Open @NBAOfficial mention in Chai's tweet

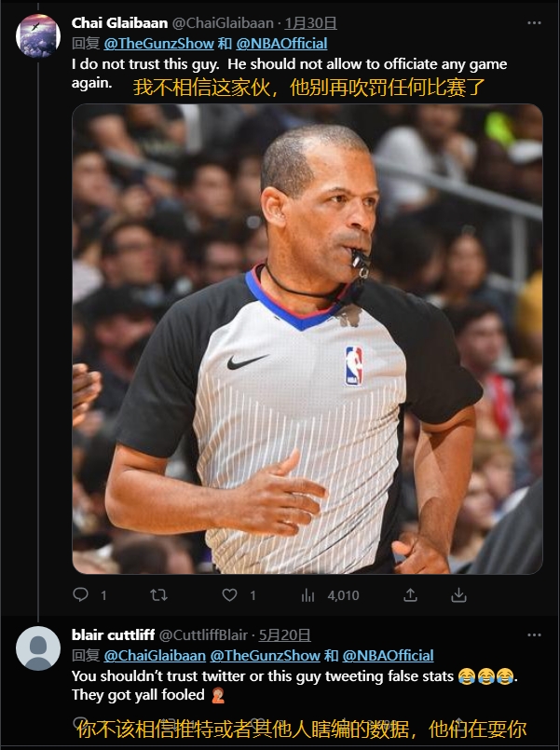coord(282,43)
